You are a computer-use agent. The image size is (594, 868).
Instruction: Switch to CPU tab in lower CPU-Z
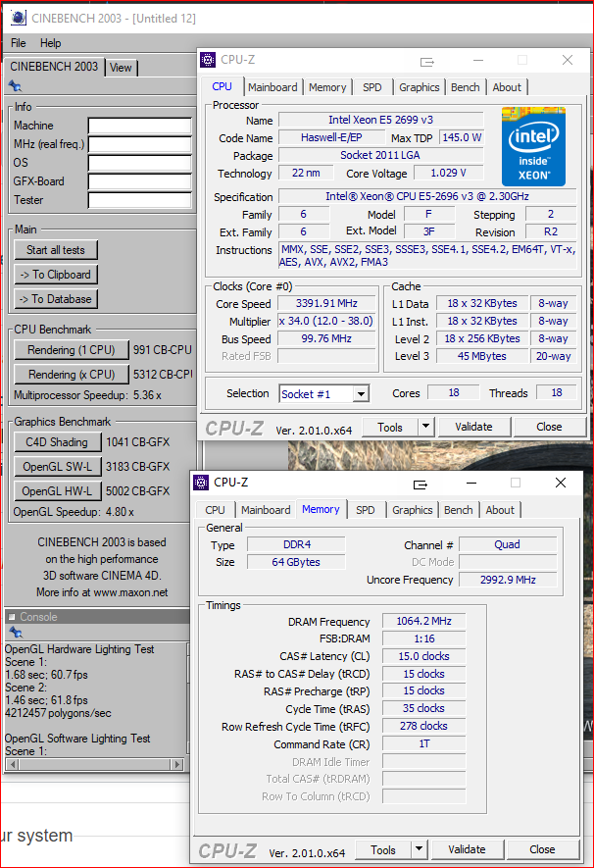[215, 510]
